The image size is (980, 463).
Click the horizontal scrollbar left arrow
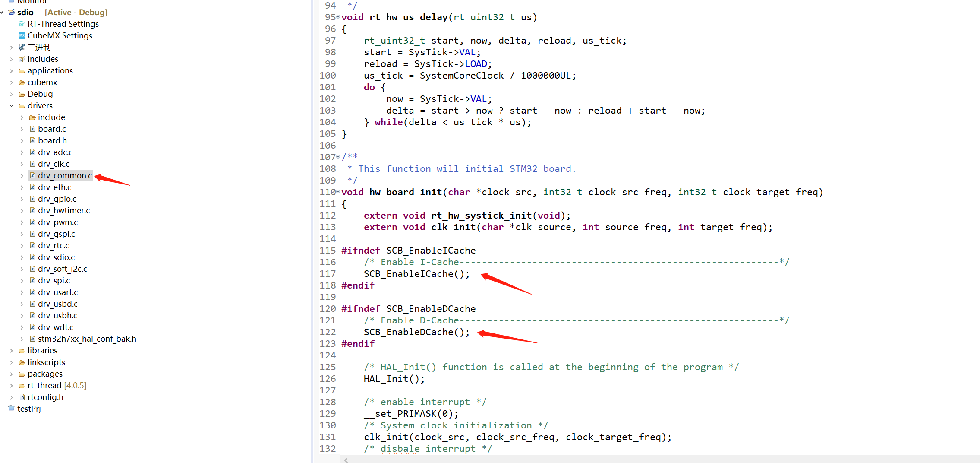[346, 460]
